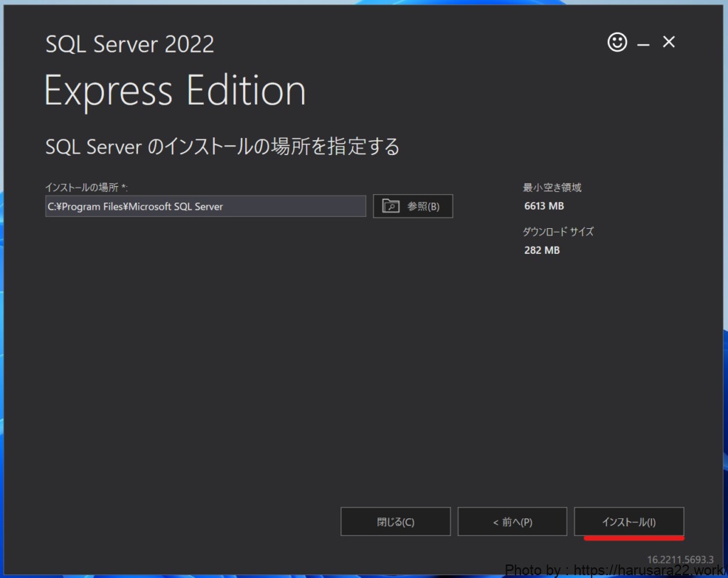The height and width of the screenshot is (578, 728).
Task: Go back with the < 前へ(P) button
Action: pyautogui.click(x=512, y=522)
